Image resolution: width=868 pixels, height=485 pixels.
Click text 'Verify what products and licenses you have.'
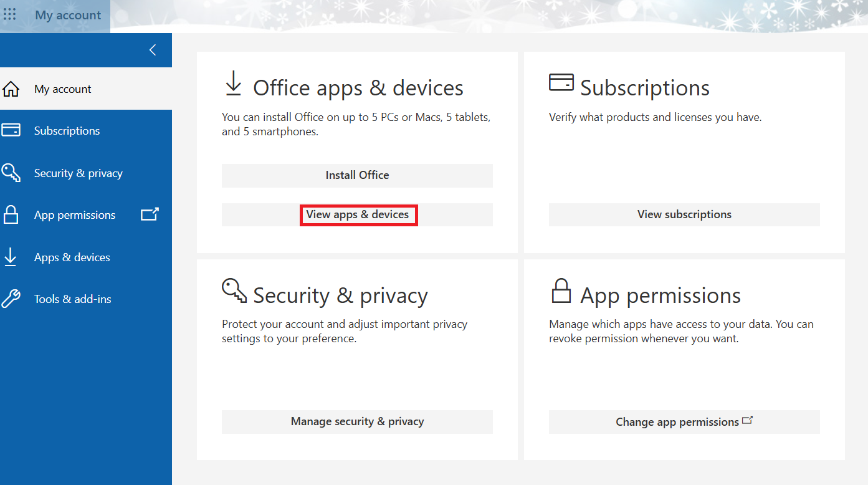coord(655,117)
